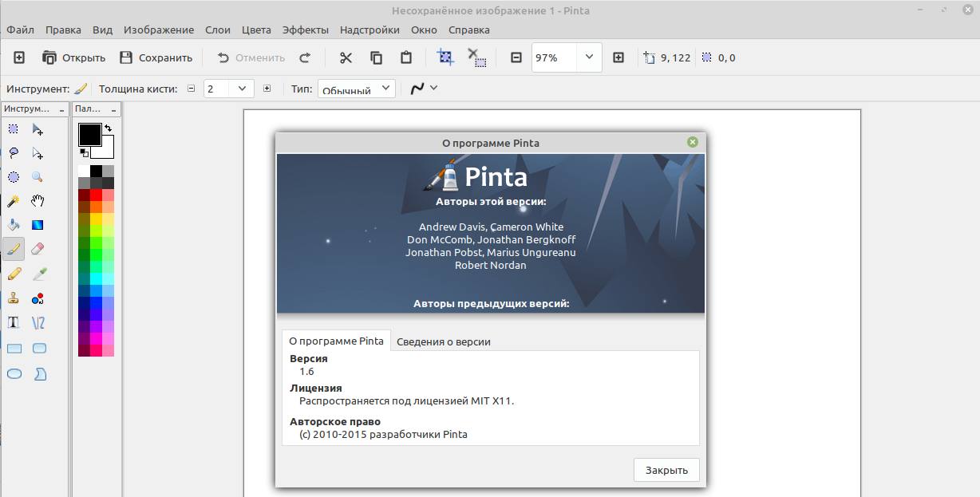
Task: Open the Цвета menu
Action: click(257, 30)
